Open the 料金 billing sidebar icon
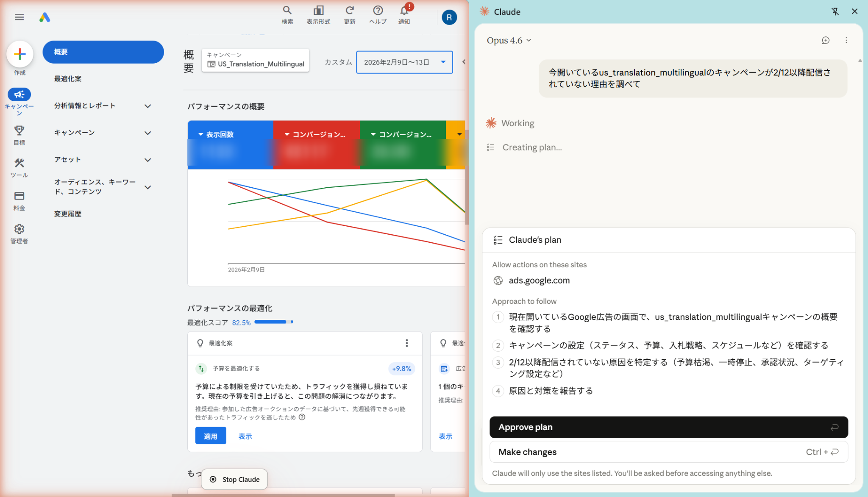 19,196
